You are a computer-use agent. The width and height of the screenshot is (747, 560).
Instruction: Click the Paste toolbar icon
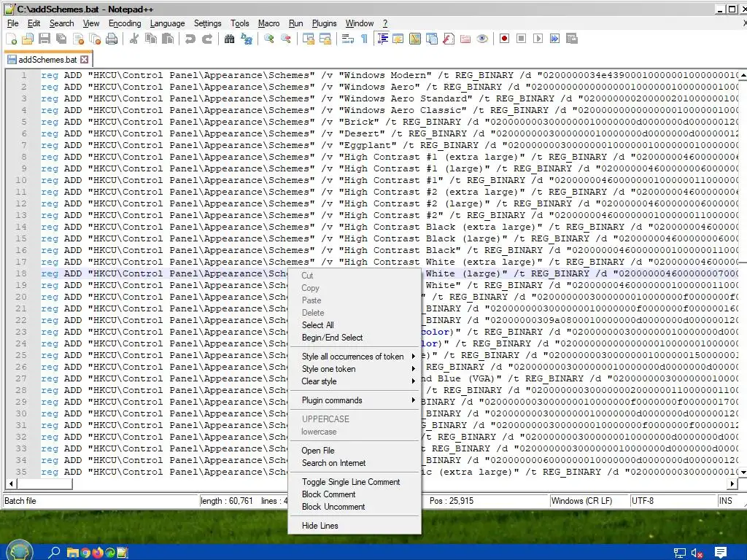168,39
